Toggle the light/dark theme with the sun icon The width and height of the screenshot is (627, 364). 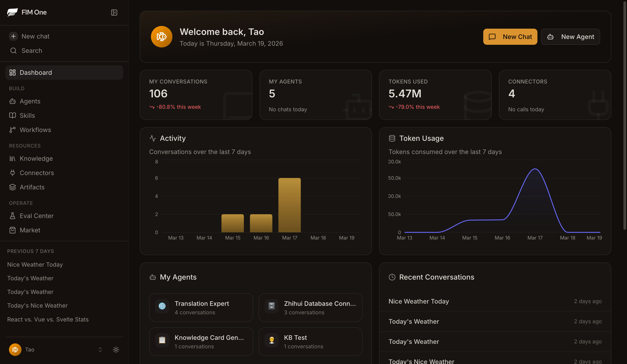click(116, 349)
